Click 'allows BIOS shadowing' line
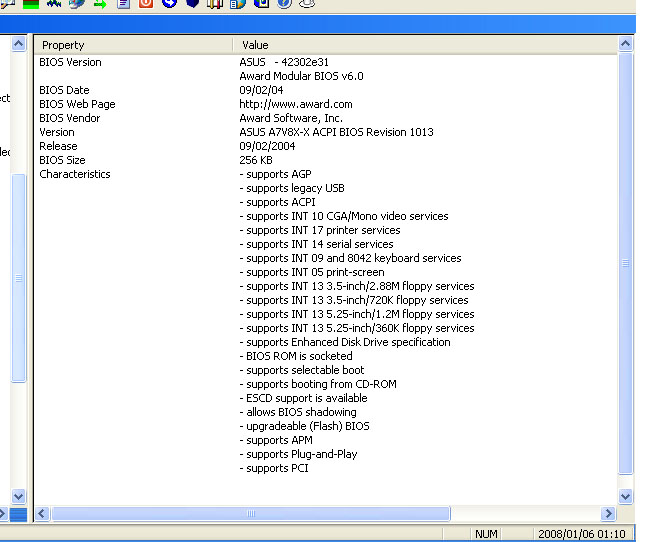The image size is (646, 542). [x=298, y=412]
